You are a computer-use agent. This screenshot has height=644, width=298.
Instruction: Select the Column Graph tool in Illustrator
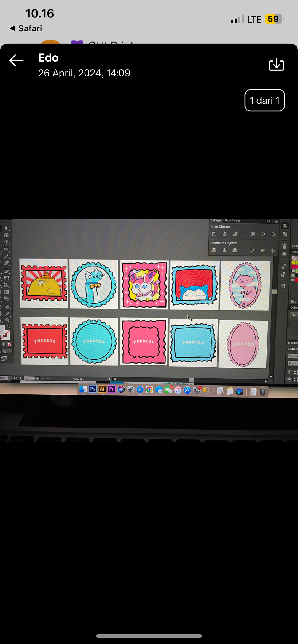tap(7, 306)
